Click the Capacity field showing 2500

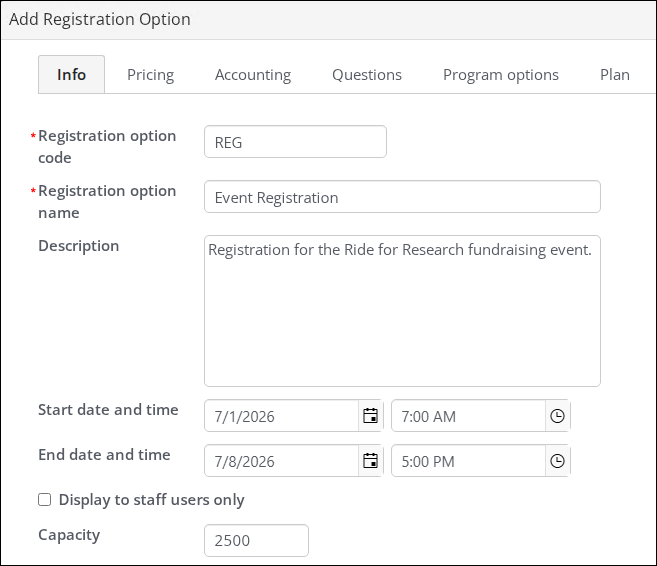[256, 540]
